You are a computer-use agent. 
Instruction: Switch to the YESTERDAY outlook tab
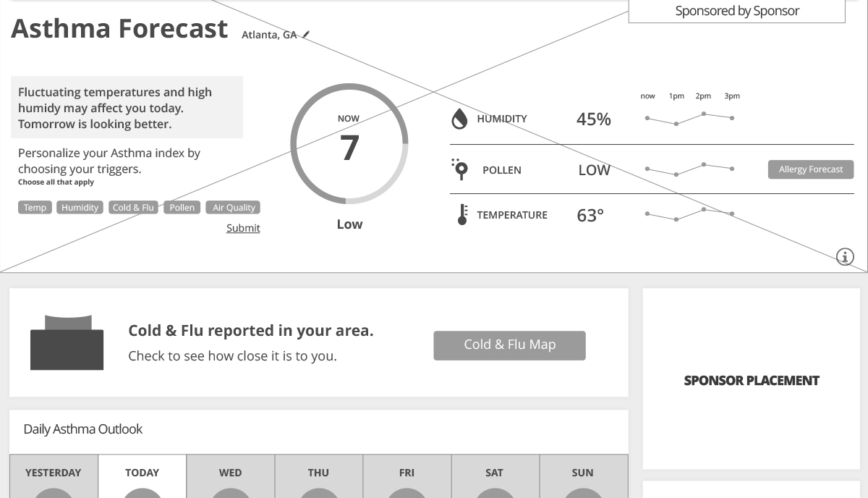(54, 476)
